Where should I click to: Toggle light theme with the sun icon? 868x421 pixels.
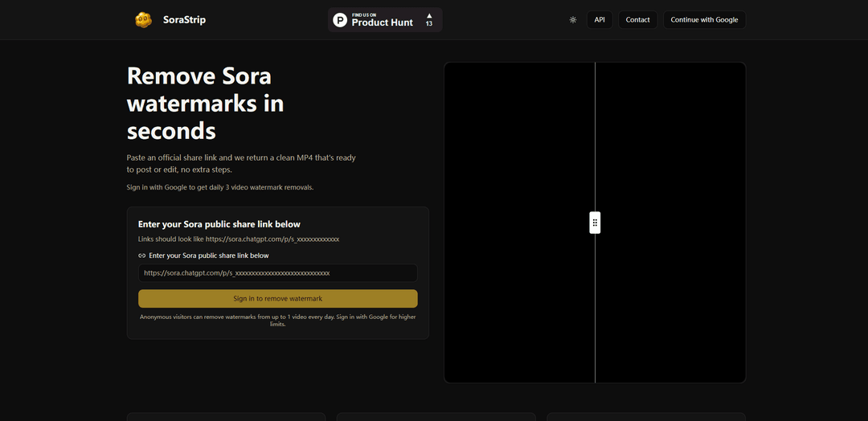[x=573, y=19]
